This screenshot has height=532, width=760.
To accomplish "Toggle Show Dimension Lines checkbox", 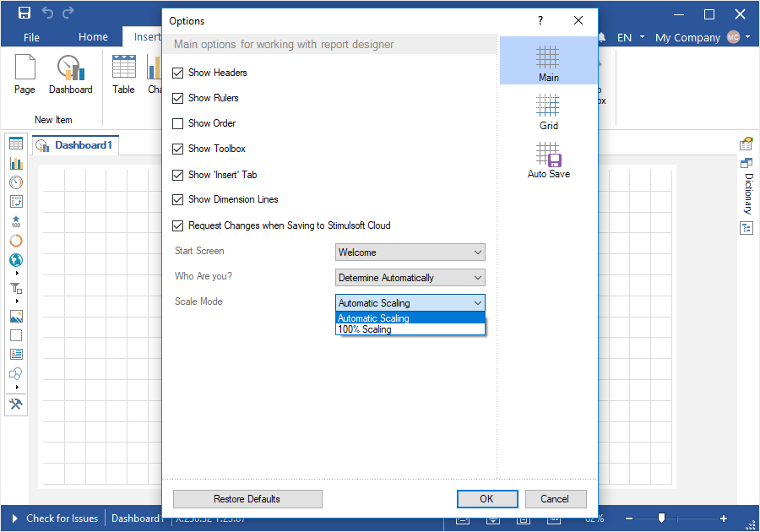I will [177, 200].
